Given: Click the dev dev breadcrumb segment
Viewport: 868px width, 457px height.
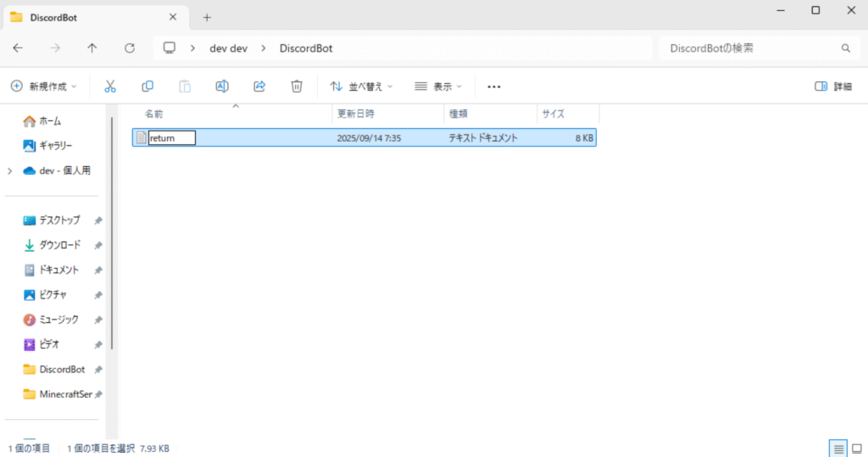Looking at the screenshot, I should [x=228, y=48].
